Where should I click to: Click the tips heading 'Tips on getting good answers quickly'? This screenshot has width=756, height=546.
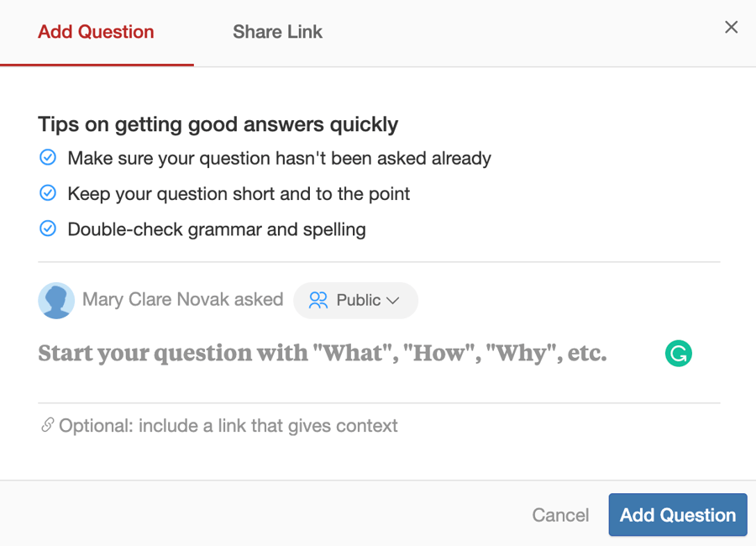click(x=218, y=123)
